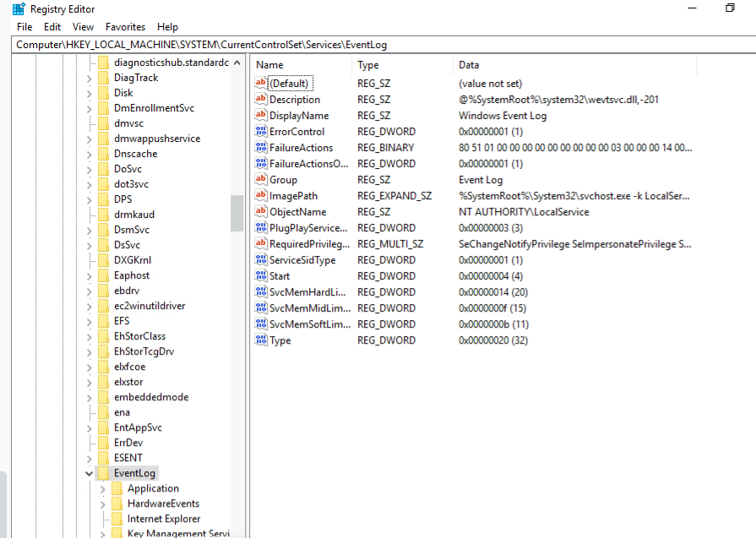Collapse the EventLog key
Screen dimensions: 756x538
pos(90,474)
